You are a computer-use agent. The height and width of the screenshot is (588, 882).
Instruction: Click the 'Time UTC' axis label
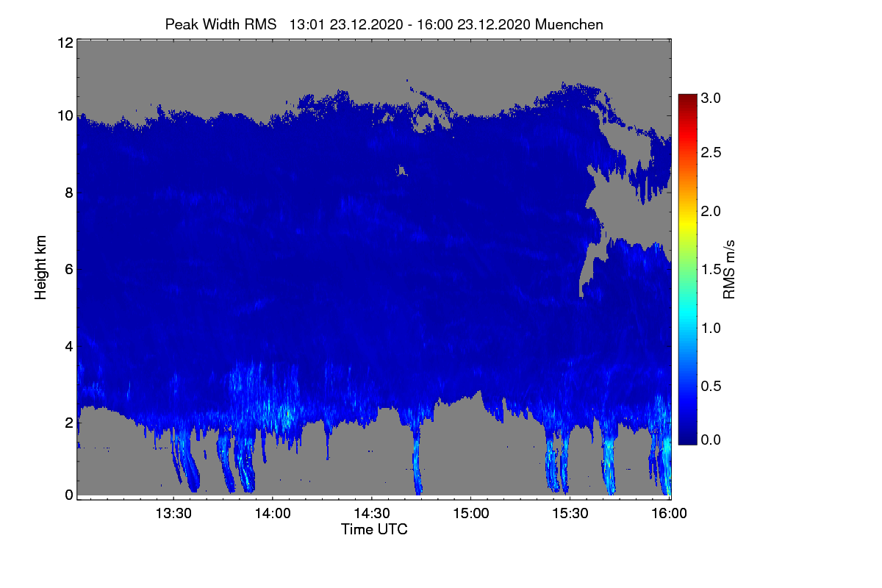[374, 529]
